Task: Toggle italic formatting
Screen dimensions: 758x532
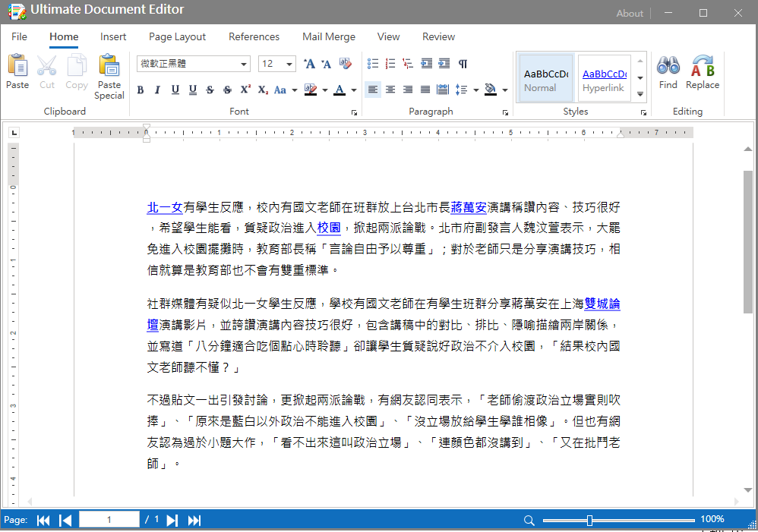Action: 157,90
